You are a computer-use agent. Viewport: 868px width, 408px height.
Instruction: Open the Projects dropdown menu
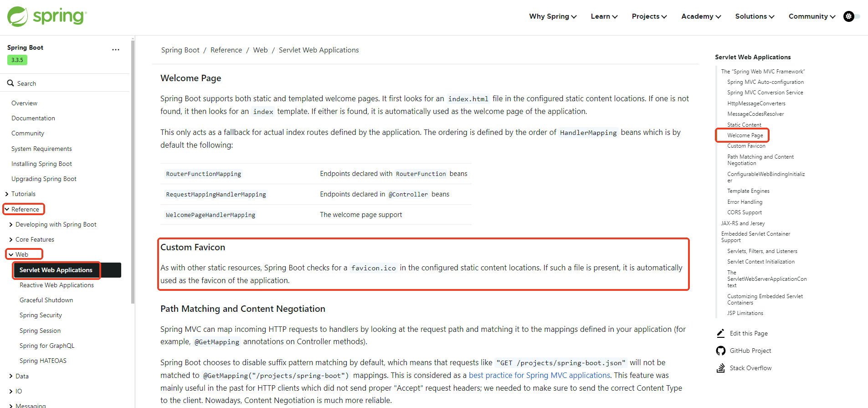pos(649,16)
